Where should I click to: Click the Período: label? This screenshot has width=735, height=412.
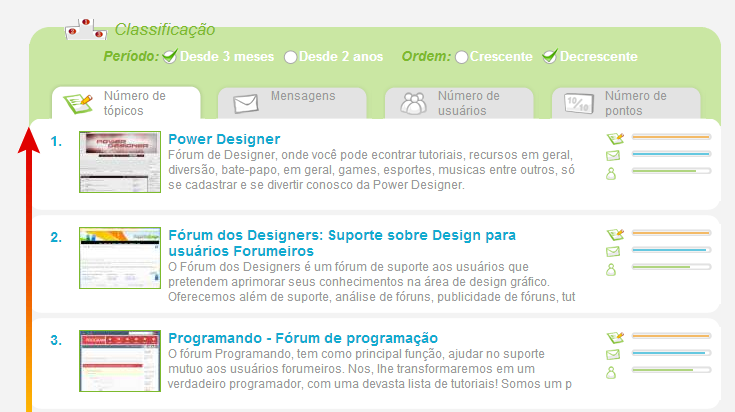131,57
